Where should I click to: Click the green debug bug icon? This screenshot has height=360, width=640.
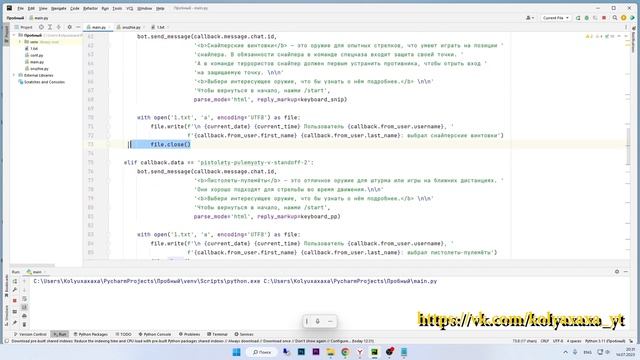pos(587,18)
